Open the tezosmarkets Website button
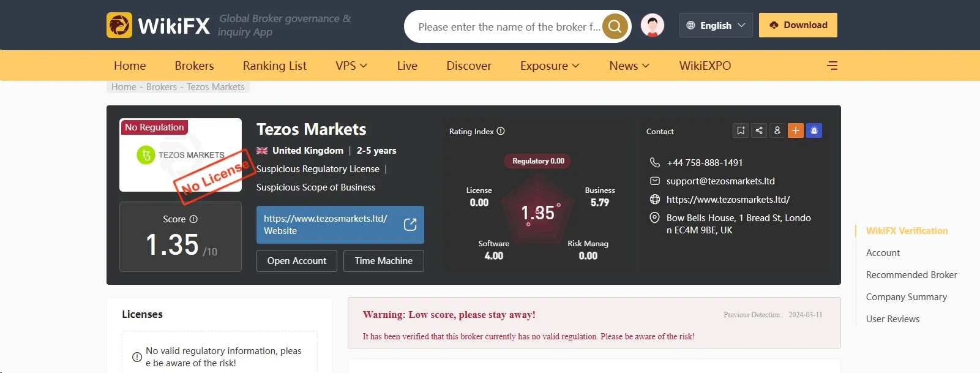The width and height of the screenshot is (980, 373). (x=340, y=225)
